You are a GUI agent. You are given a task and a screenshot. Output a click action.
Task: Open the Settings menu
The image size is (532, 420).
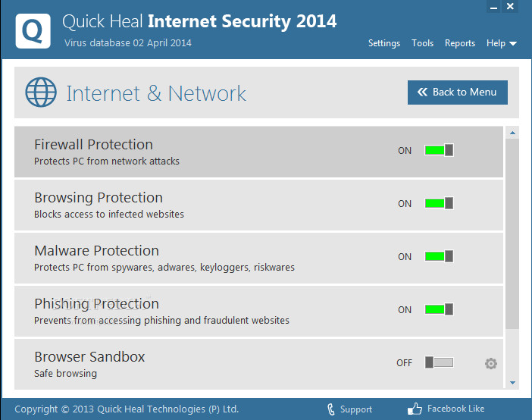[384, 43]
